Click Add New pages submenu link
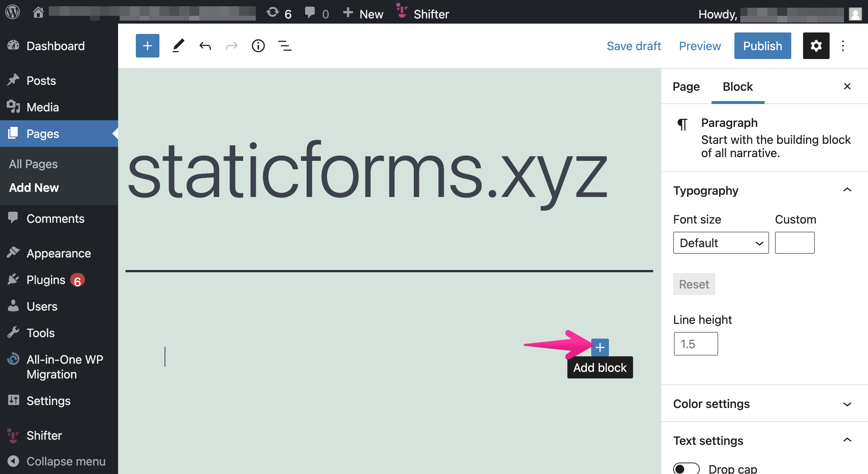 (x=34, y=187)
